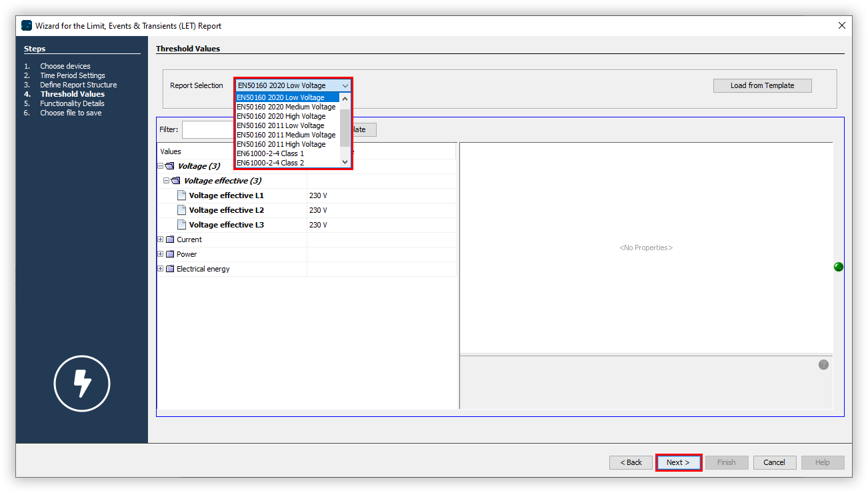Click Load from Template button

[762, 85]
